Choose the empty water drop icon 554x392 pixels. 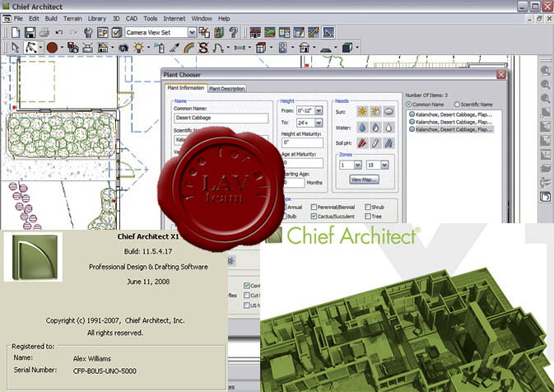[x=389, y=128]
